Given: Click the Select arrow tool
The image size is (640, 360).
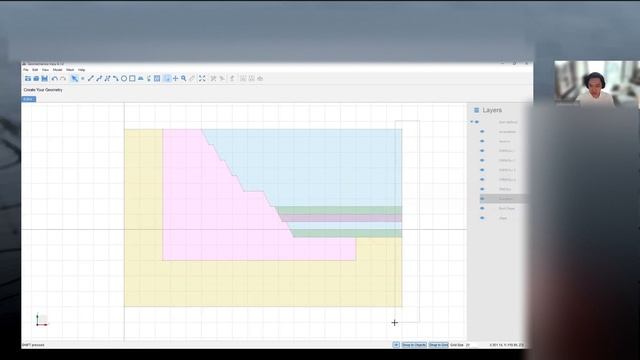Looking at the screenshot, I should [74, 78].
